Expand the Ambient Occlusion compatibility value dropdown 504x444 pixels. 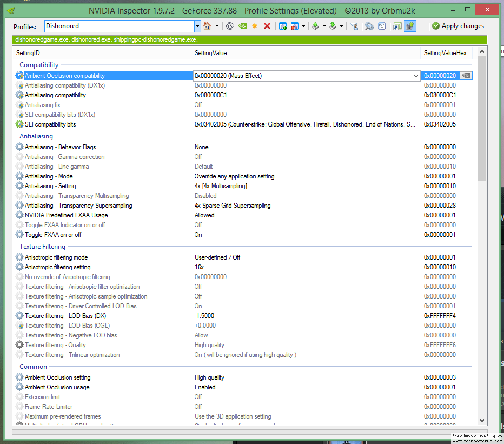(x=416, y=76)
